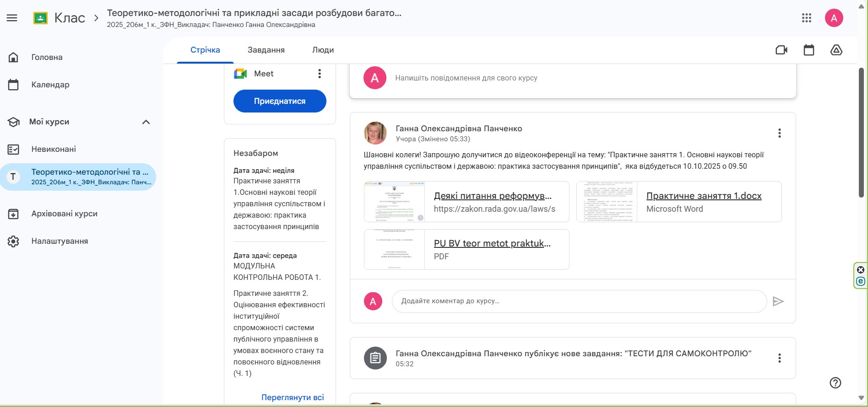Start a Meet video call from toolbar

[781, 50]
